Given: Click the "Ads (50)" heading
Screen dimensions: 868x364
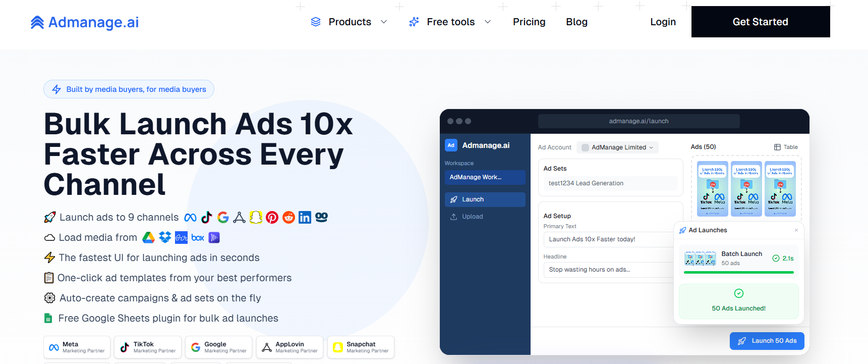Looking at the screenshot, I should (704, 147).
